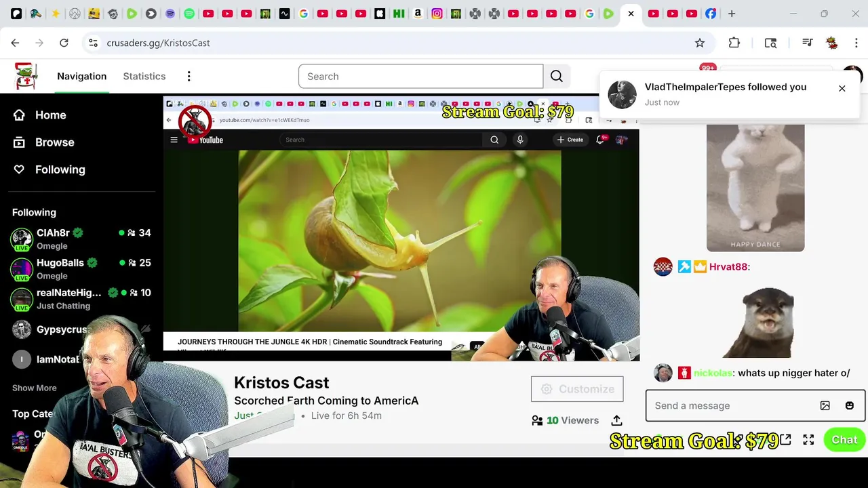Close the active crusaders.gg tab
Viewport: 868px width, 488px height.
631,14
